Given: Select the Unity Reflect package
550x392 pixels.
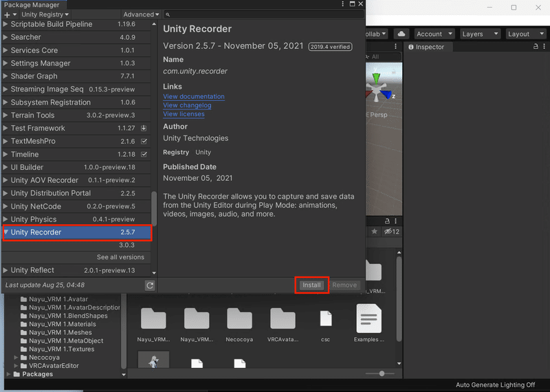Looking at the screenshot, I should point(77,270).
